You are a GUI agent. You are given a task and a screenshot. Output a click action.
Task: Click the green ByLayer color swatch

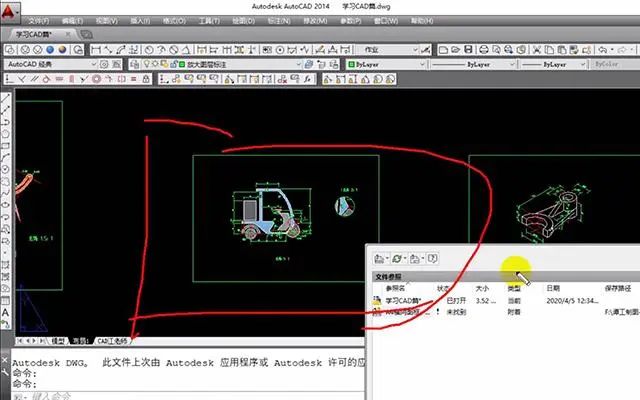(x=351, y=64)
